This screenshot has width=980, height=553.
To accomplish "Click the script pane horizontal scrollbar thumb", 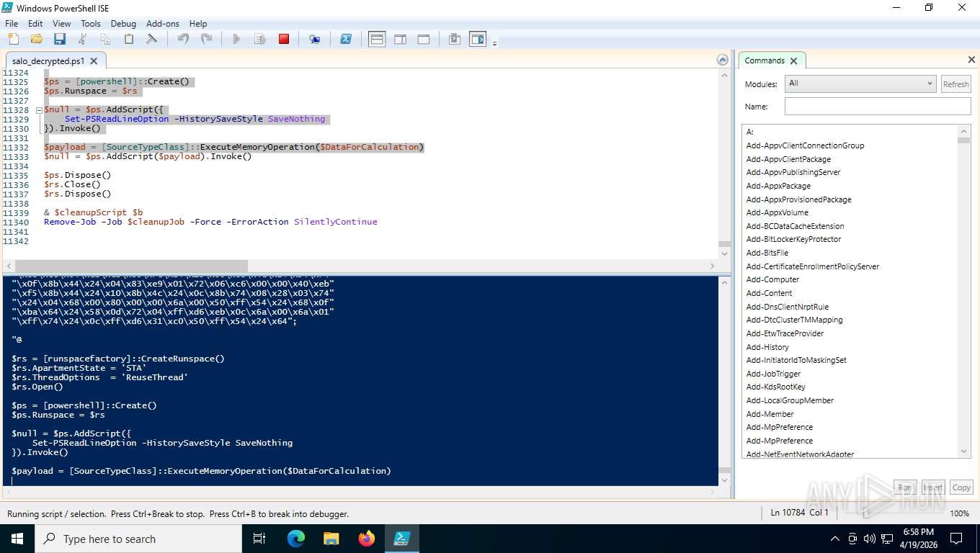I will pos(131,266).
